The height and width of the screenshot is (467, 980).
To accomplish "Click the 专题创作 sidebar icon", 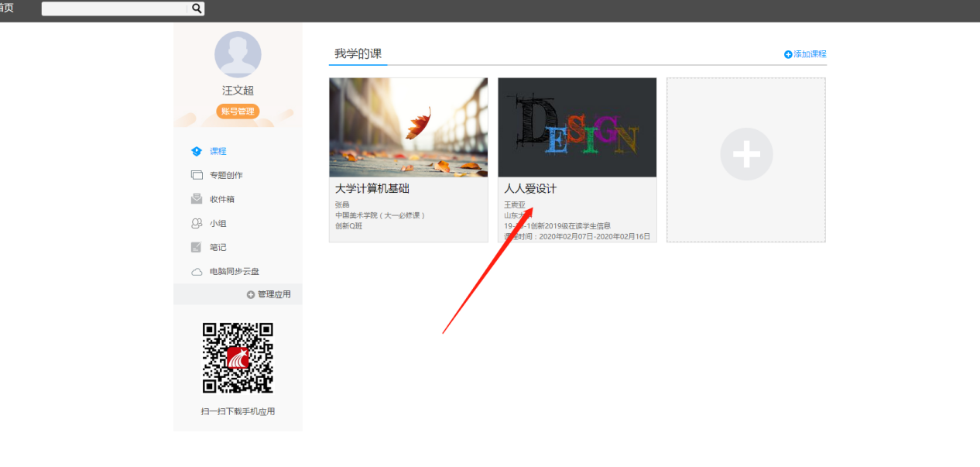I will (x=197, y=176).
